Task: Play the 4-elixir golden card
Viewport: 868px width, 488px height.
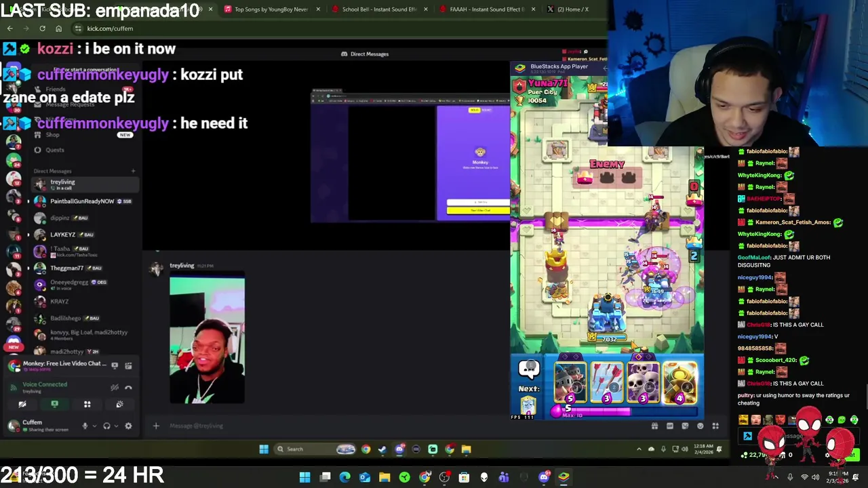Action: tap(679, 383)
